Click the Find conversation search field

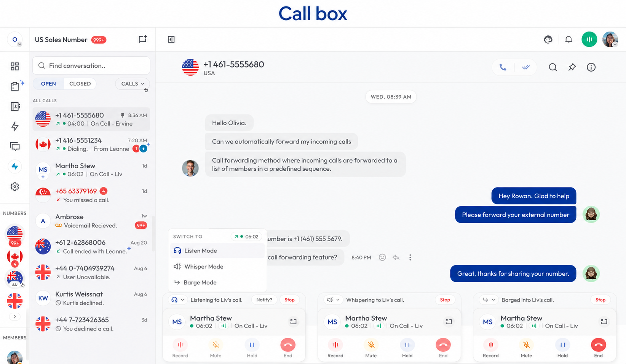(x=91, y=66)
